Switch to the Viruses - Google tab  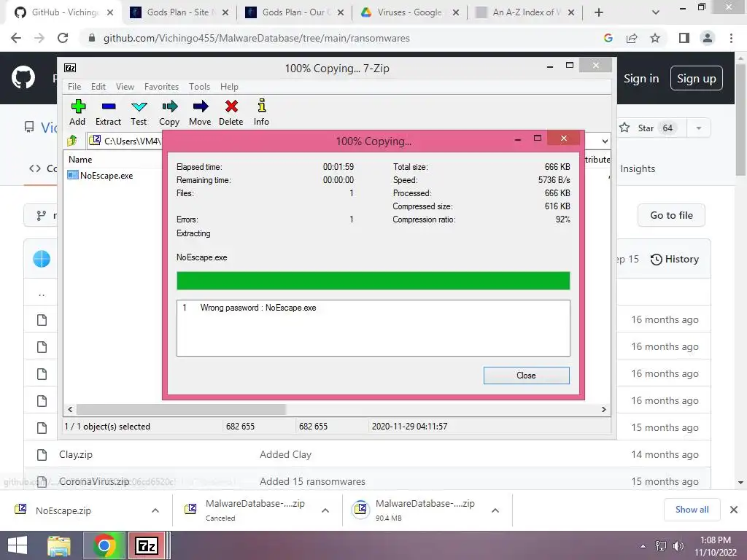[410, 12]
